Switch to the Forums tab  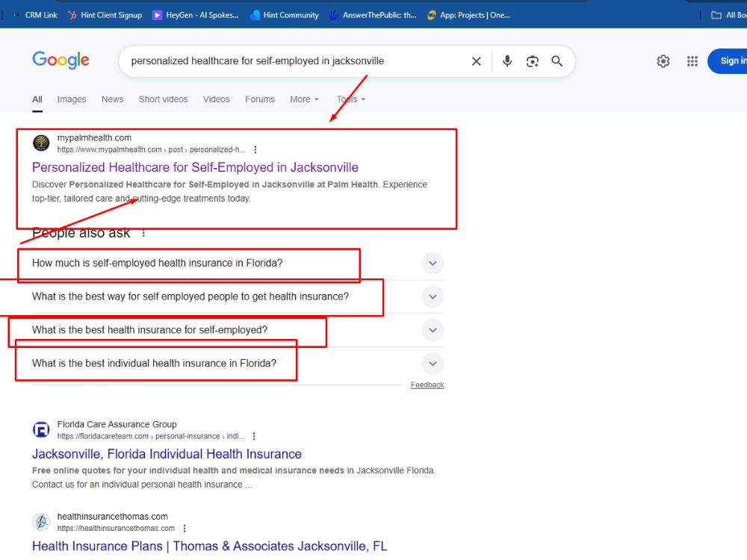[260, 99]
